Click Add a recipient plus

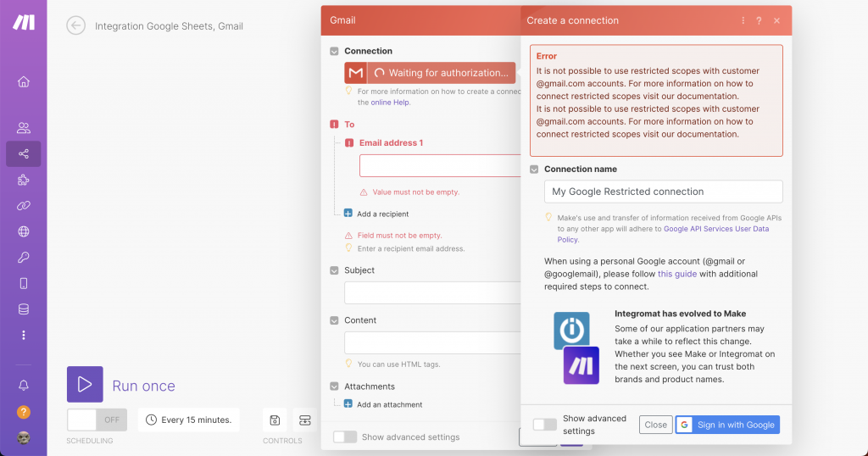point(348,214)
